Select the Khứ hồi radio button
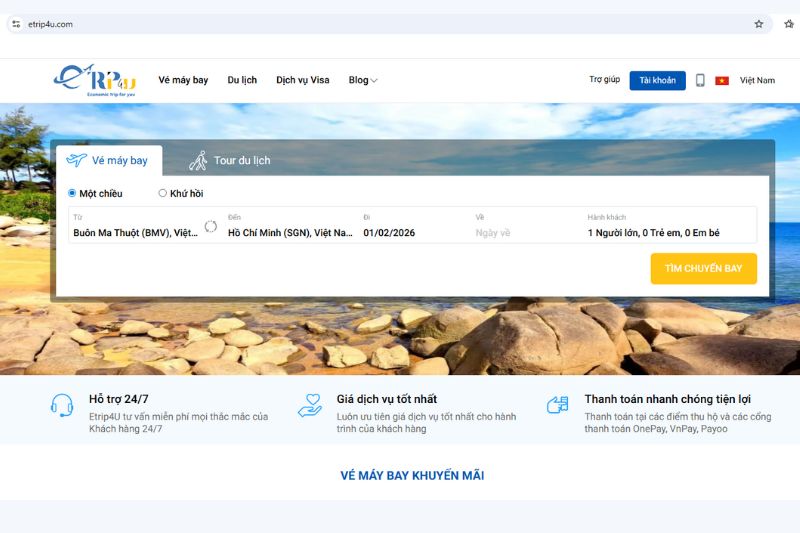This screenshot has width=800, height=533. tap(162, 193)
